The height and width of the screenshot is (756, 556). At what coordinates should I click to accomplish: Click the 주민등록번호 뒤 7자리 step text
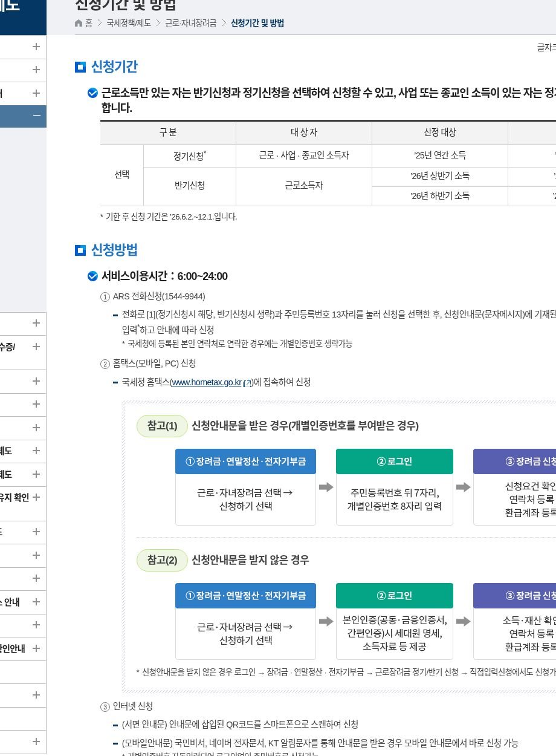(394, 500)
